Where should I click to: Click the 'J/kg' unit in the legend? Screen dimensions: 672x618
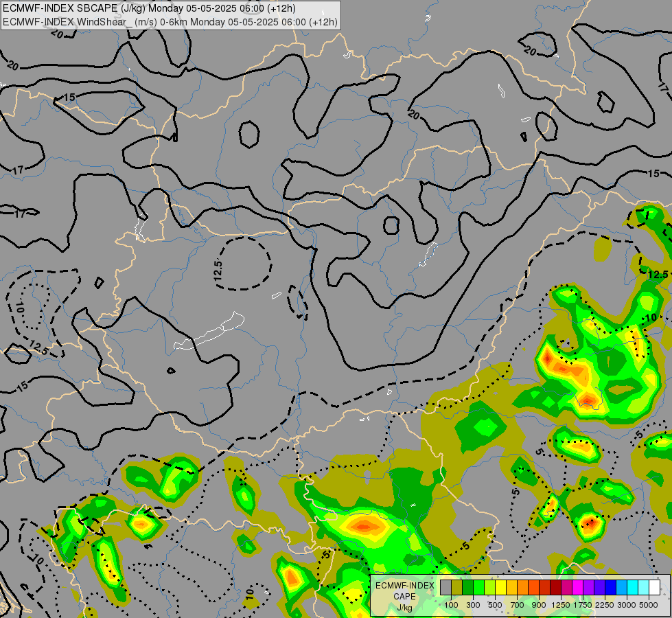pyautogui.click(x=404, y=608)
